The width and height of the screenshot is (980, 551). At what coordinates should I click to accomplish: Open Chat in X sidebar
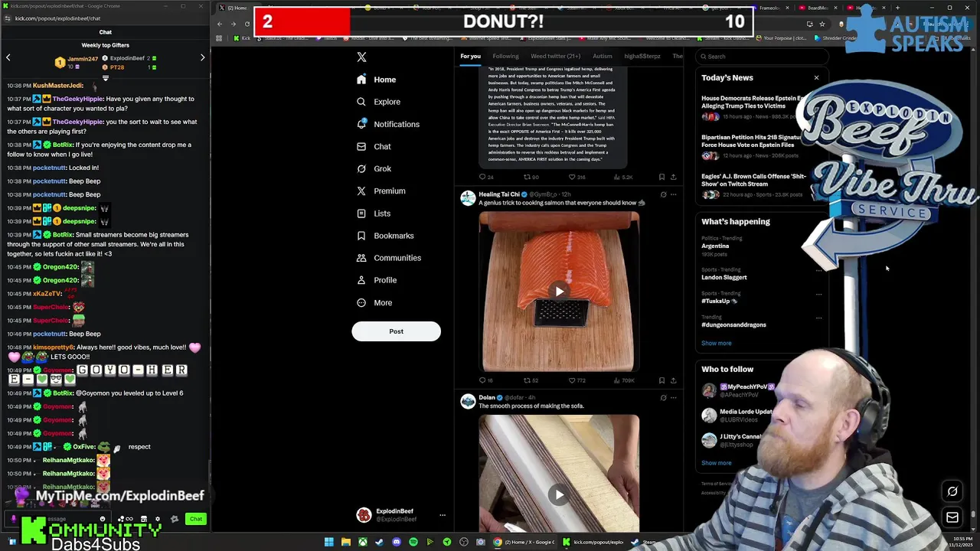pyautogui.click(x=374, y=146)
